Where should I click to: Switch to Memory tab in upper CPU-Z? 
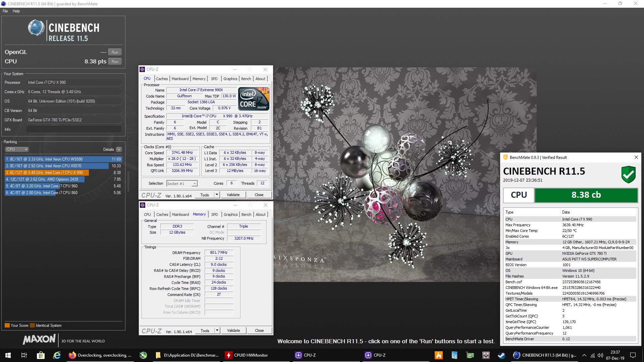199,79
